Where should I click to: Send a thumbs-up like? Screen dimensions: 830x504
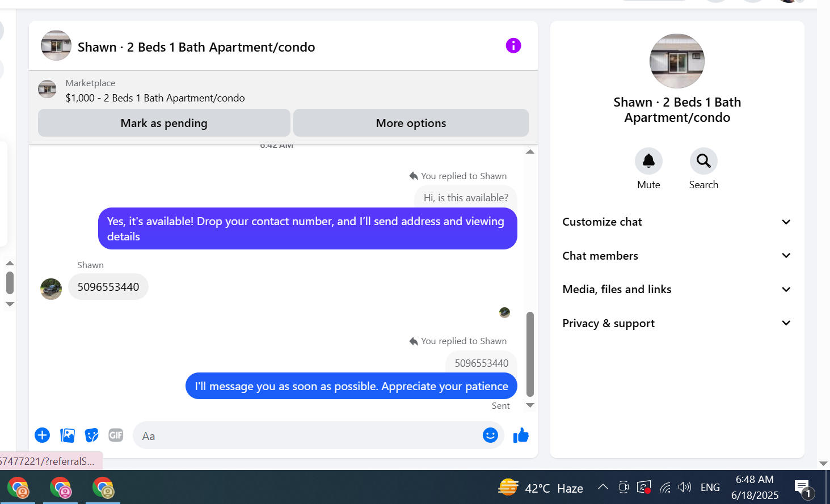pos(521,435)
